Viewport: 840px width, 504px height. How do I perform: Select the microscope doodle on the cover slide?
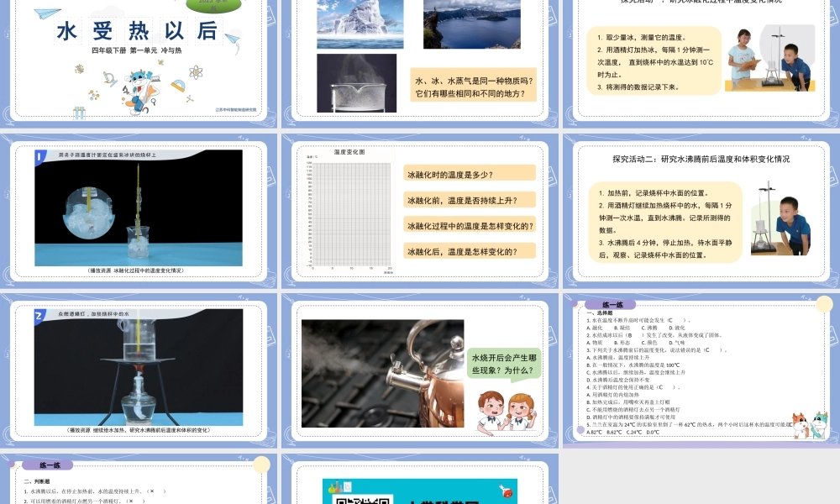coord(110,77)
